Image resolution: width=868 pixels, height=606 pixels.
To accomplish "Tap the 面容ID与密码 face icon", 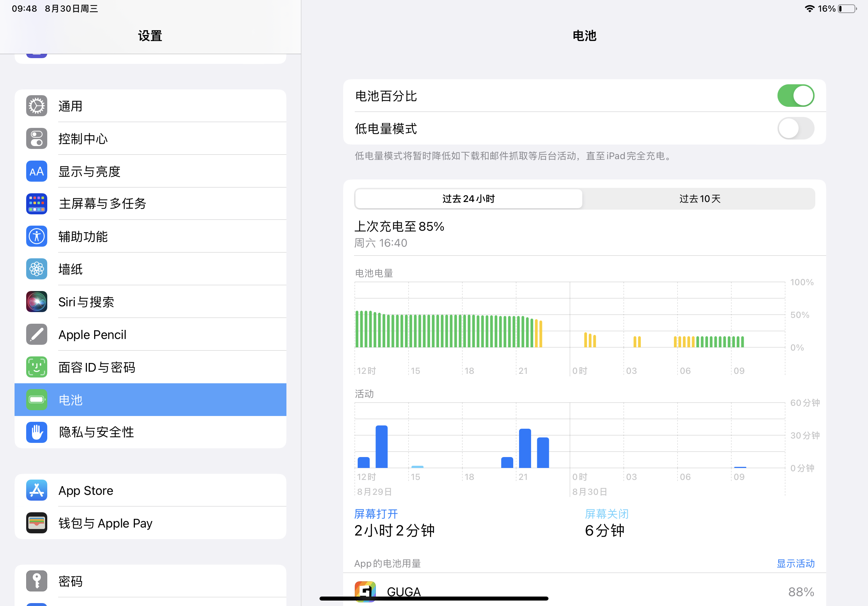I will click(37, 367).
